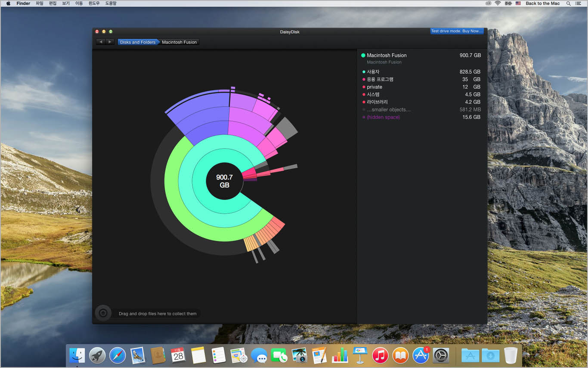This screenshot has width=588, height=368.
Task: Go forward with the right navigation arrow
Action: point(110,42)
